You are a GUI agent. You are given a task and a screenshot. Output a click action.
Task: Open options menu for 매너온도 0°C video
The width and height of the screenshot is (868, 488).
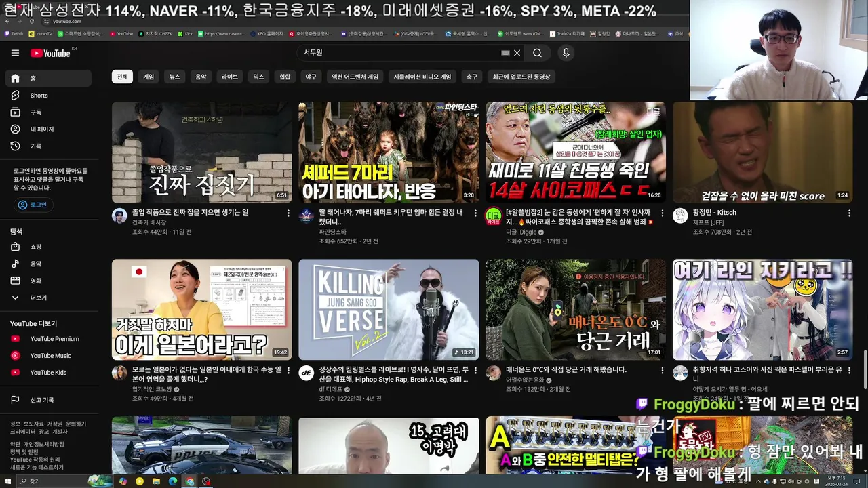pyautogui.click(x=663, y=370)
